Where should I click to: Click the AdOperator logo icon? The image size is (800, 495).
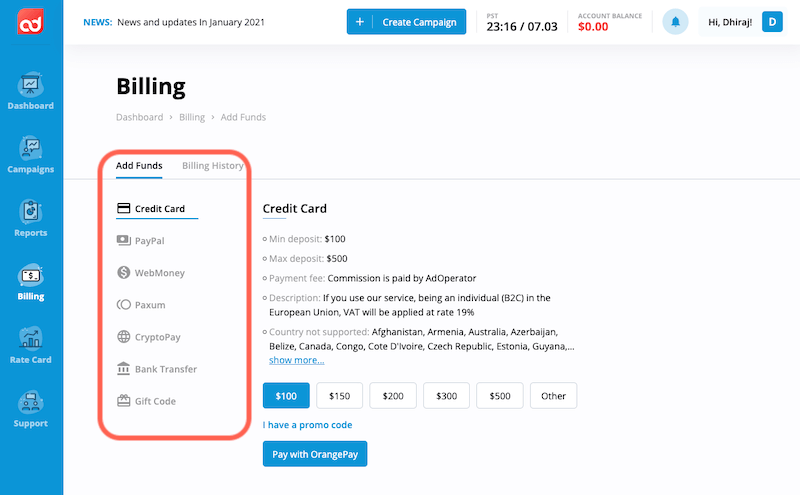click(31, 21)
